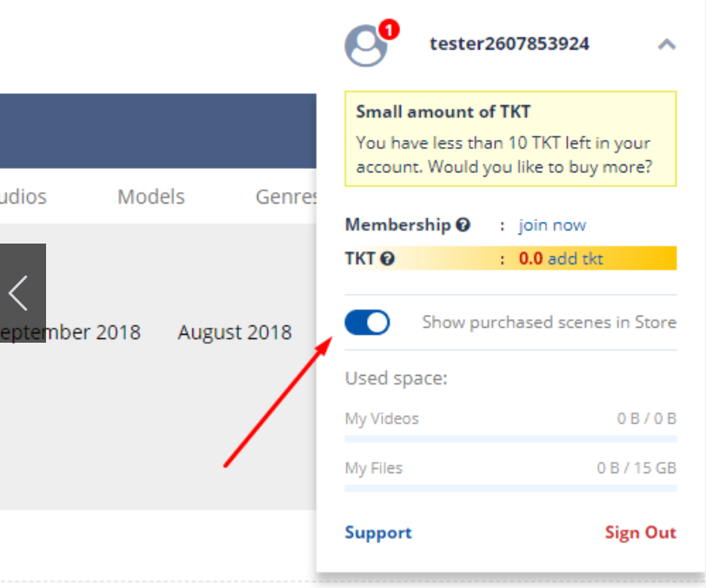Click Sign Out
The height and width of the screenshot is (588, 706).
tap(640, 532)
